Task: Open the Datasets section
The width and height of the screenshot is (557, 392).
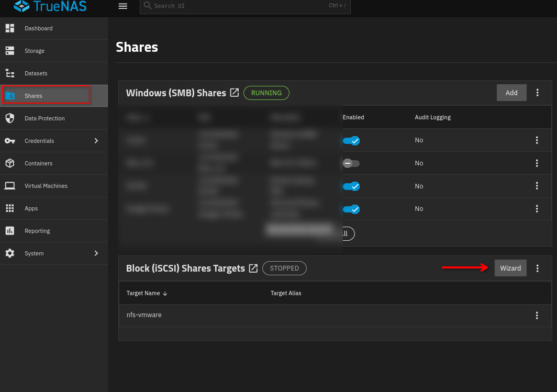Action: point(54,73)
